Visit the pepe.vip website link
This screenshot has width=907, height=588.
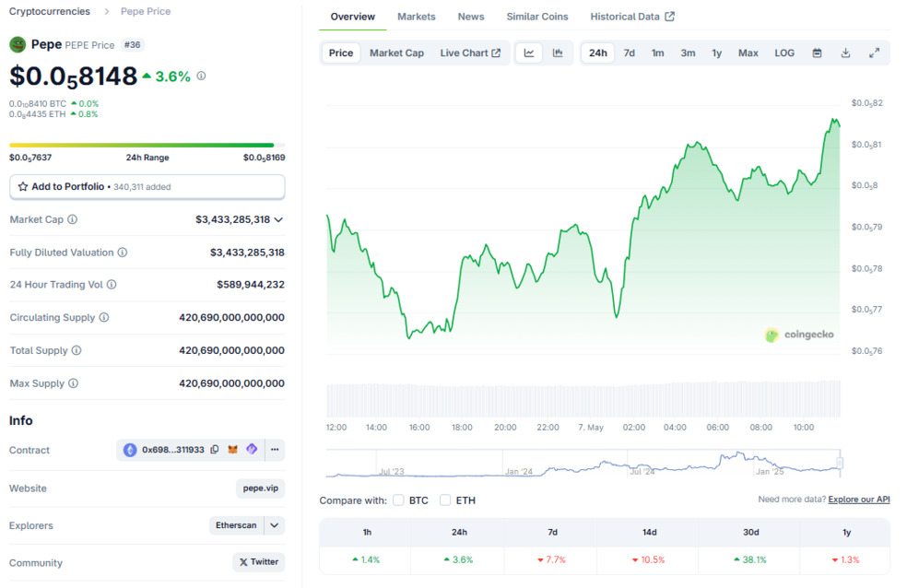260,488
